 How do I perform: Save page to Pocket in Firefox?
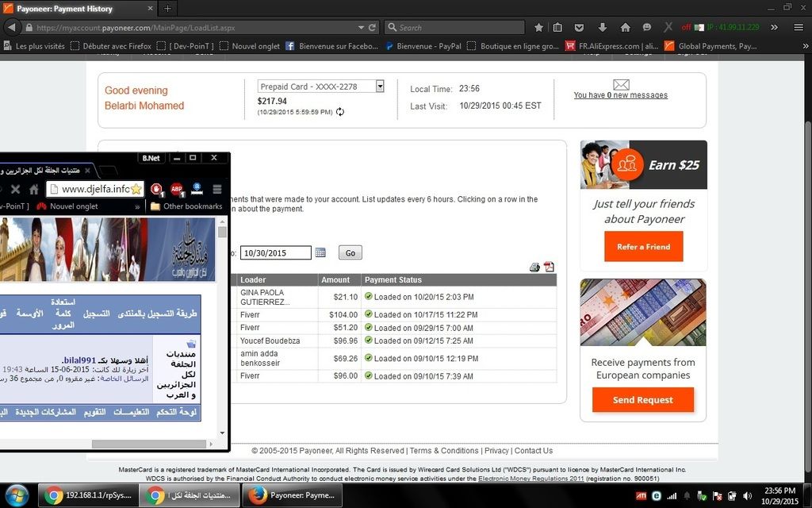580,28
